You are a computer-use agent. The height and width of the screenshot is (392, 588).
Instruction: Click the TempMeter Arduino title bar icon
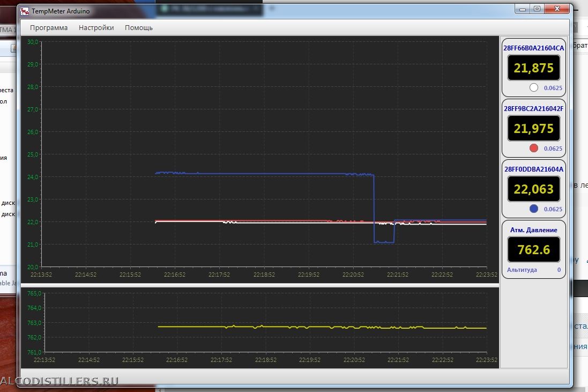(x=25, y=10)
